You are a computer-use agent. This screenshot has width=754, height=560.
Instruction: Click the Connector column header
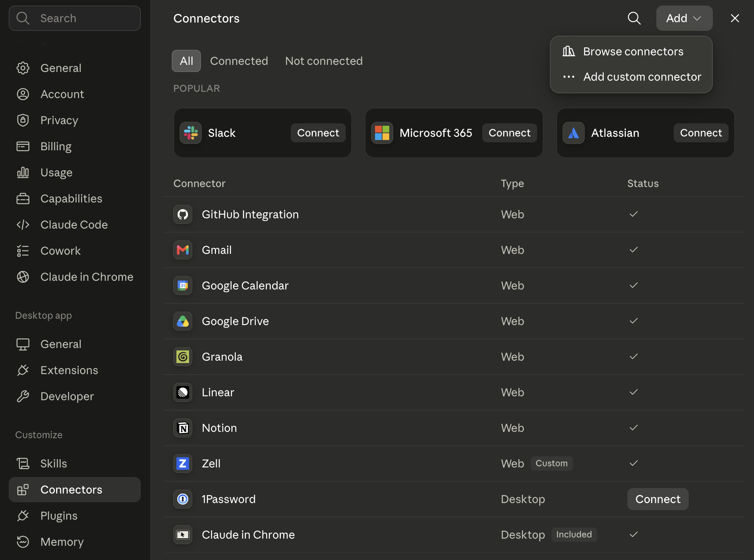coord(199,184)
